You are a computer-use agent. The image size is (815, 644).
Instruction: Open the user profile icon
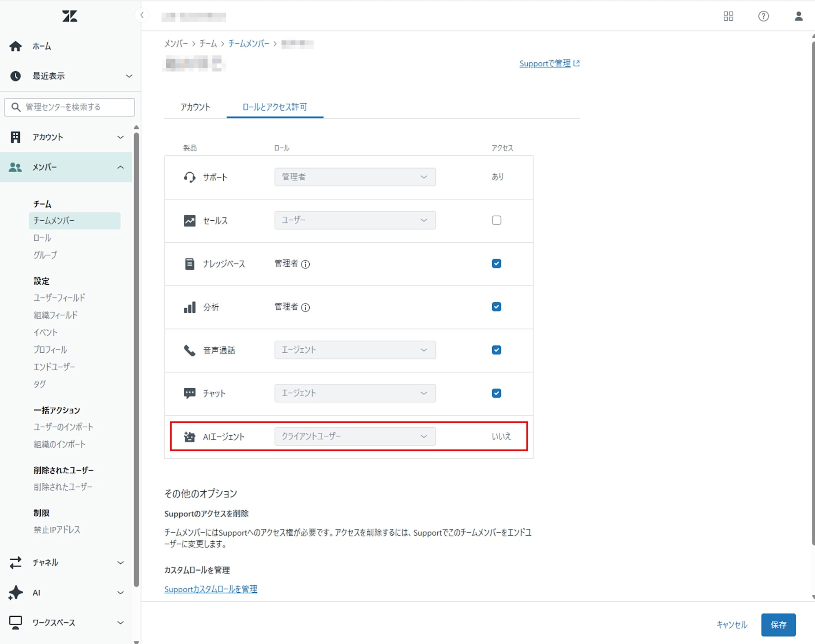point(798,16)
